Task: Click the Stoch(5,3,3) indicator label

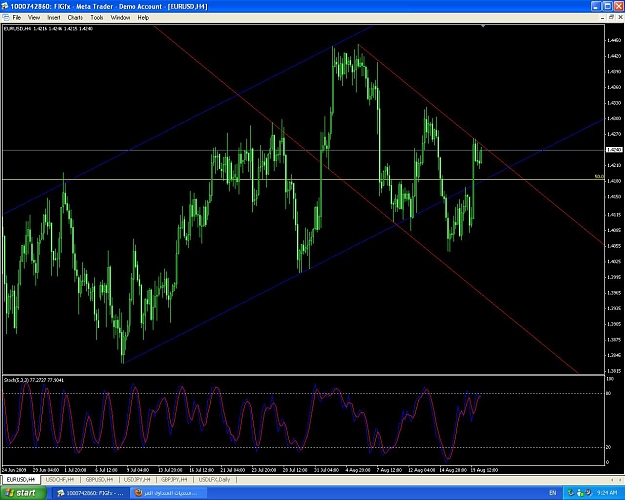Action: click(x=33, y=380)
